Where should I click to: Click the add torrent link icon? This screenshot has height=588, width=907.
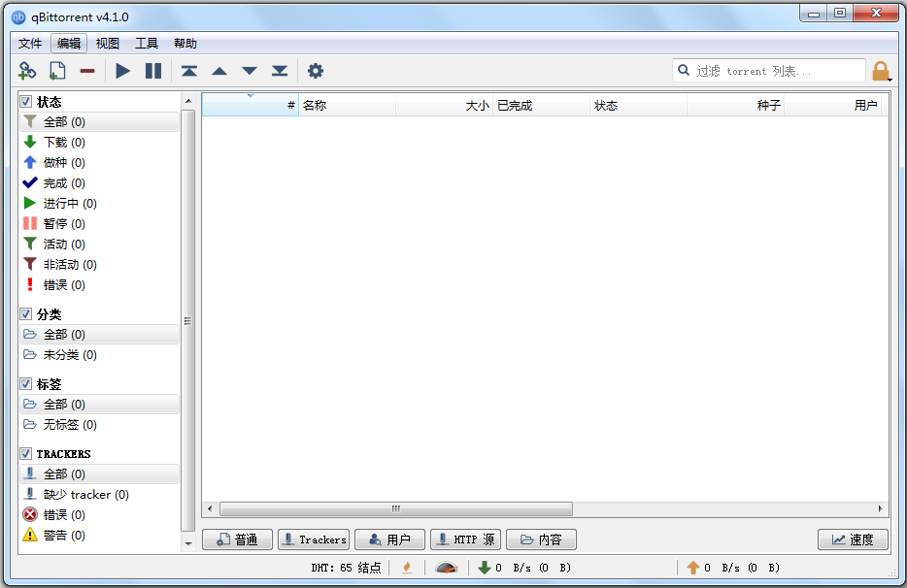click(x=27, y=71)
